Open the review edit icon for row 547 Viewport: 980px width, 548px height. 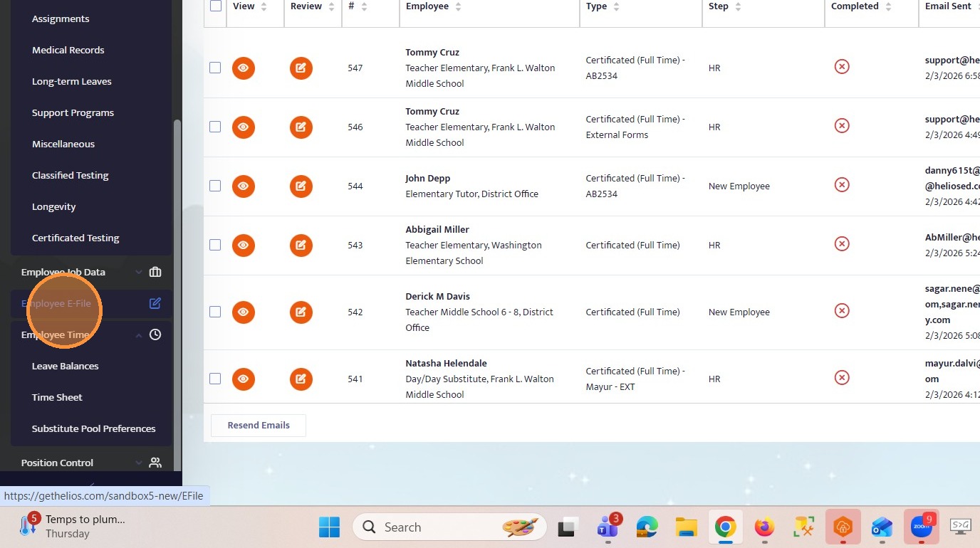click(301, 68)
